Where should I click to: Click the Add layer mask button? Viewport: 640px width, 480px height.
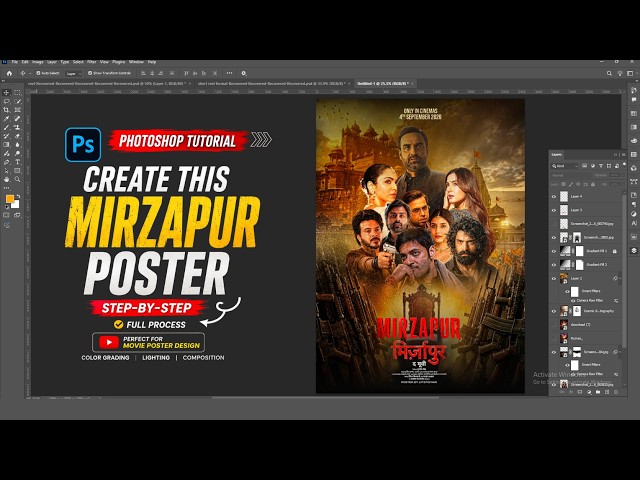point(580,392)
